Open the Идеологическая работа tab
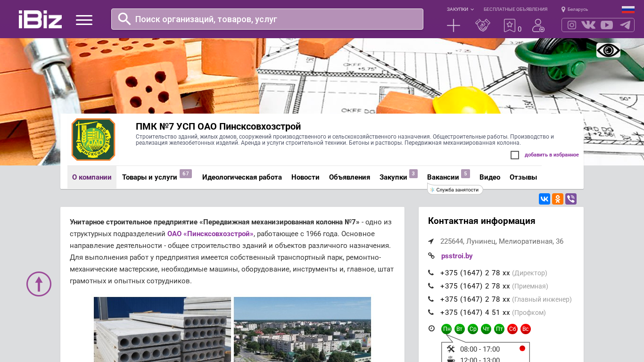Screen dimensions: 644x362 [x=242, y=177]
